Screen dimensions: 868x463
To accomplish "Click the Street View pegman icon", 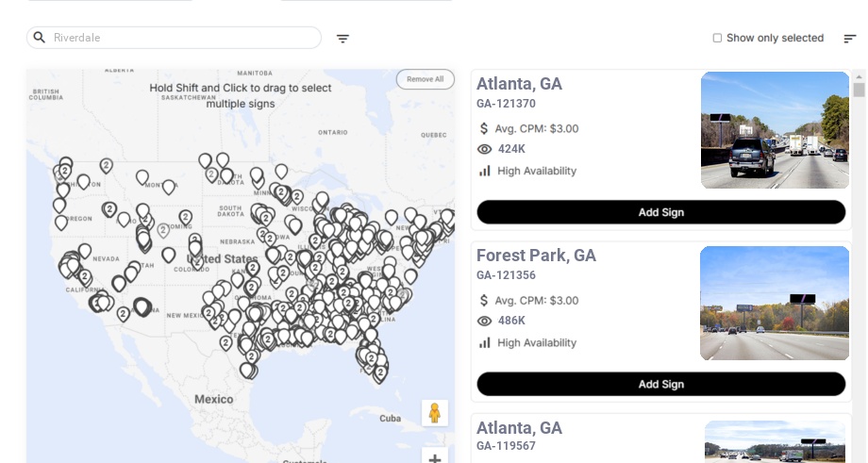I will coord(434,413).
